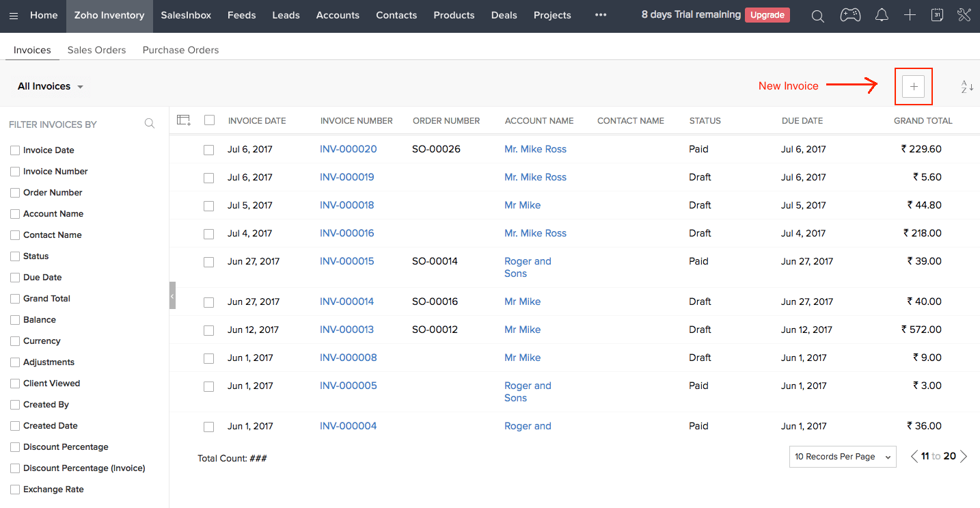Open the manage columns icon

[184, 120]
